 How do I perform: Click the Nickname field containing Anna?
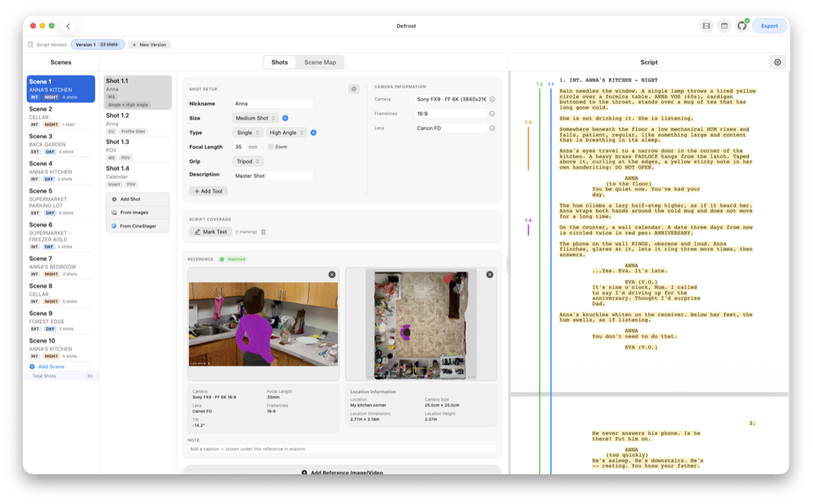pos(272,104)
